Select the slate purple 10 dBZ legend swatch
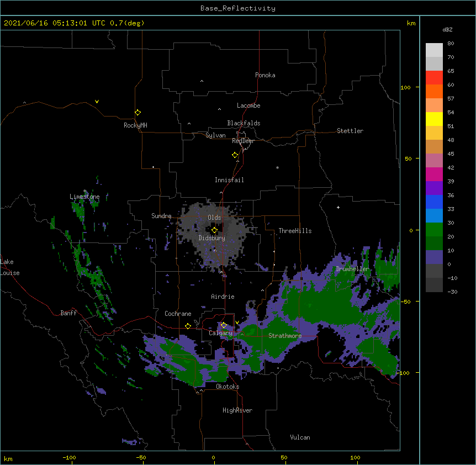Screen dimensions: 476x465 [x=434, y=257]
